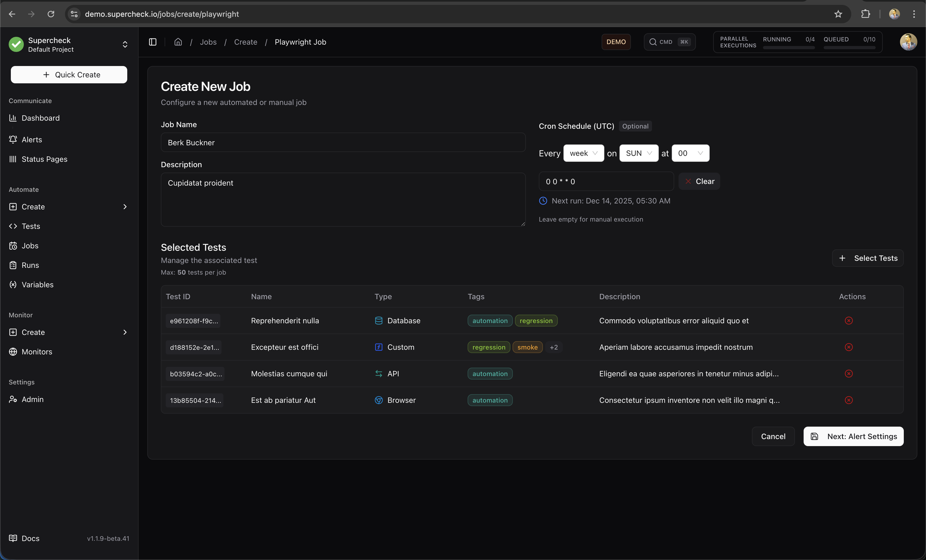Open the 00 hour dropdown
Viewport: 926px width, 560px height.
[690, 153]
